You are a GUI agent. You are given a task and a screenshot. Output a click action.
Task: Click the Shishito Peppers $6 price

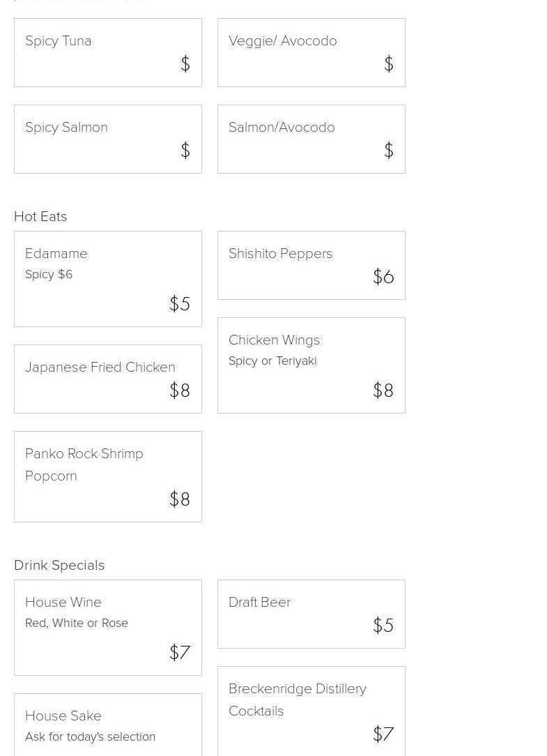(383, 277)
